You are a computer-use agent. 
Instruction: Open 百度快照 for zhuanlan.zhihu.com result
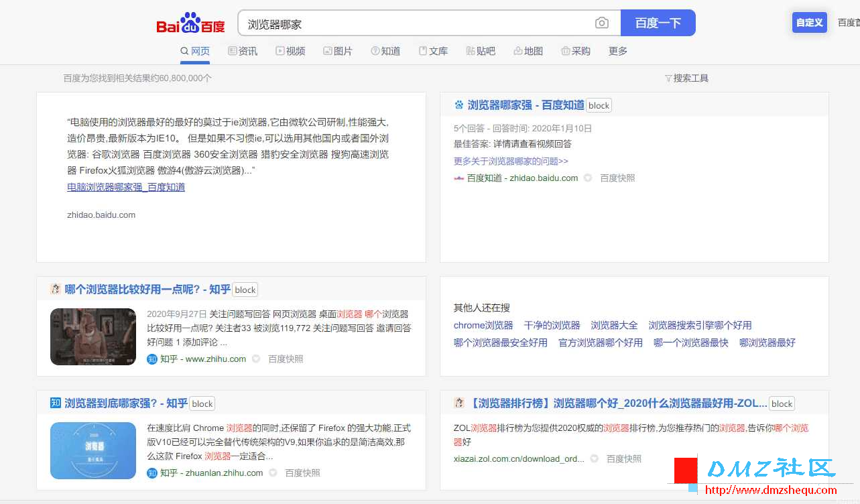click(x=303, y=473)
